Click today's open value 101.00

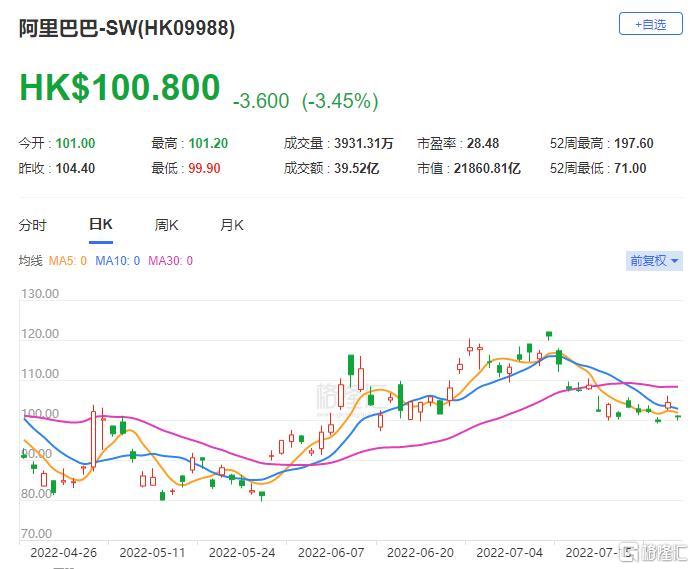pyautogui.click(x=75, y=143)
